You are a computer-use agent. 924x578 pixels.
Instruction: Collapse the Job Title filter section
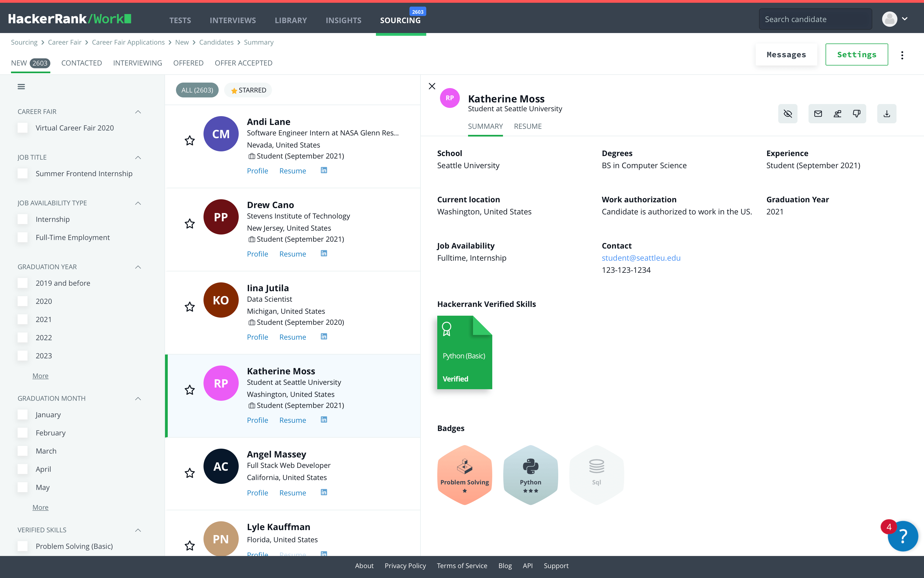(x=138, y=157)
